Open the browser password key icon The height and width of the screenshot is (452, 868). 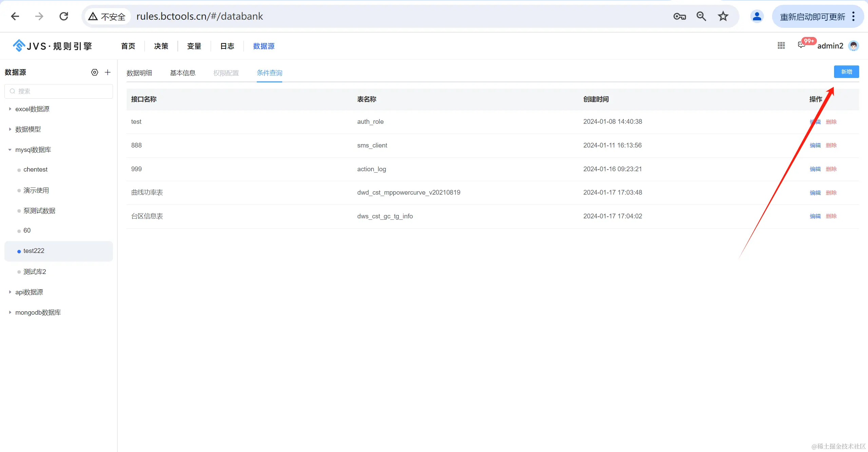679,16
